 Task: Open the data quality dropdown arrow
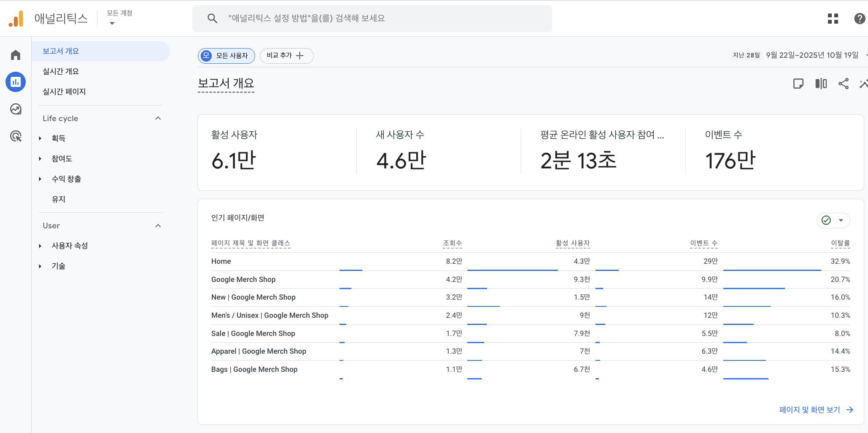[841, 220]
